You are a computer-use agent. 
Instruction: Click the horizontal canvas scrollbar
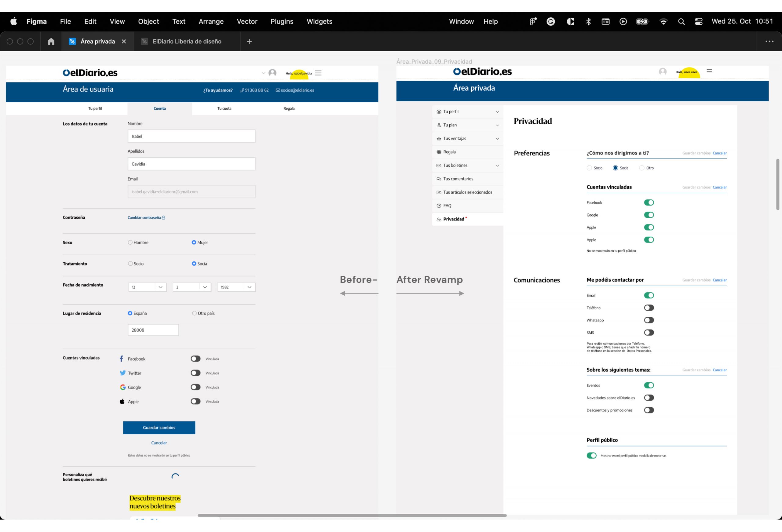coord(352,515)
